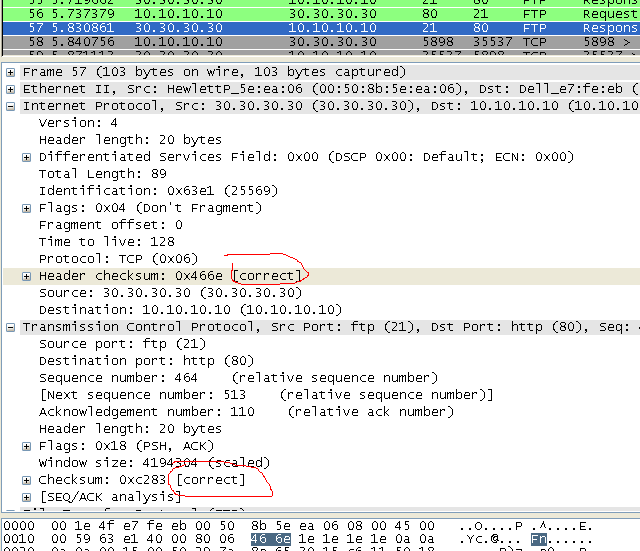Collapse the Transmission Control Protocol section
Image resolution: width=640 pixels, height=551 pixels.
point(11,327)
